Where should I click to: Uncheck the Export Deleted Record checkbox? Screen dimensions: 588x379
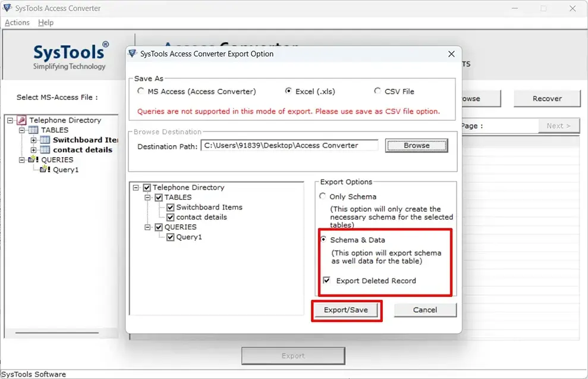[x=326, y=280]
